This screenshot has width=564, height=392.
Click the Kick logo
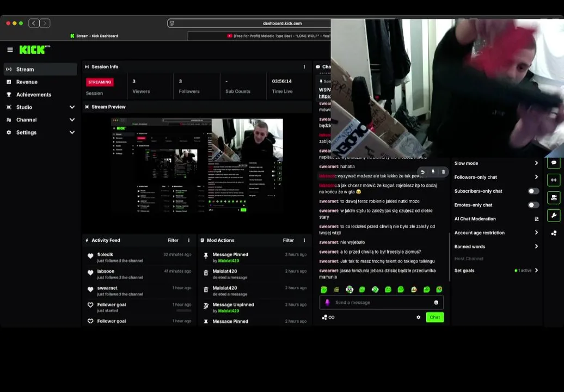[x=34, y=50]
